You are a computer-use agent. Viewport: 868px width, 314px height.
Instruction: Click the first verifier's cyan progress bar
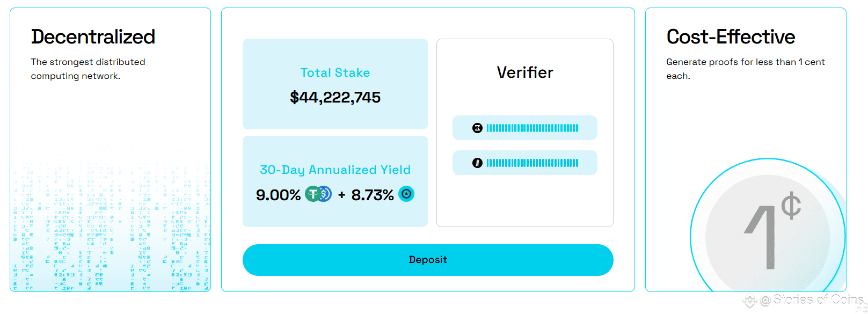click(x=533, y=128)
